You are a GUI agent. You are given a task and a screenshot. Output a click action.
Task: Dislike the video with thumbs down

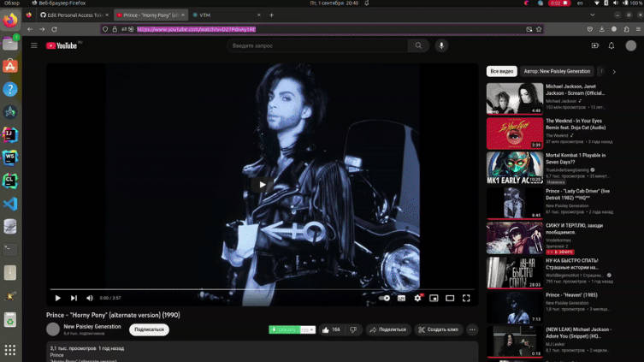[353, 329]
